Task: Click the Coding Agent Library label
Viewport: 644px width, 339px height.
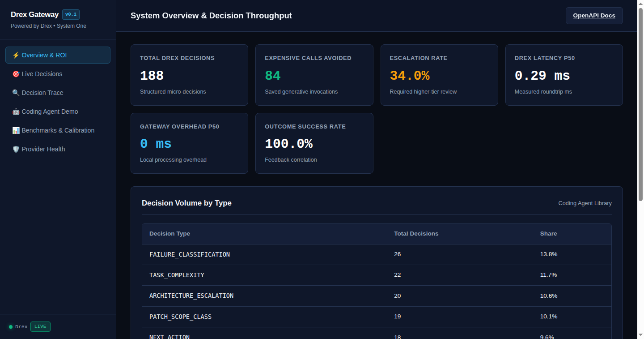Action: pyautogui.click(x=585, y=203)
